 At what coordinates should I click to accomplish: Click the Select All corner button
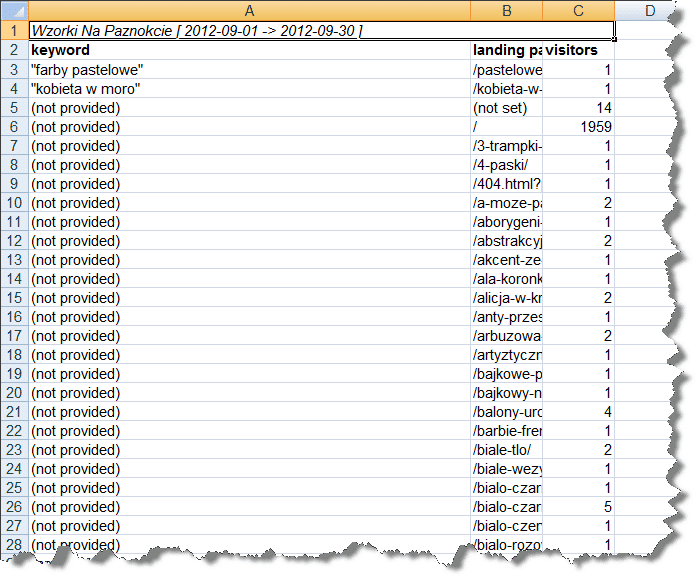(15, 11)
